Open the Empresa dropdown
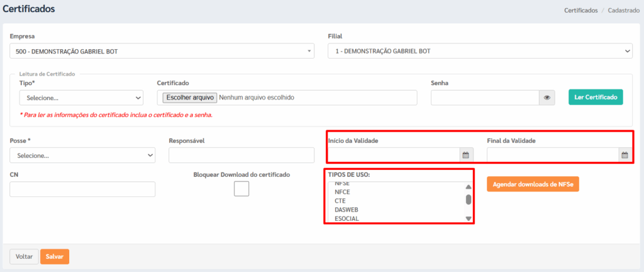644x272 pixels. tap(162, 52)
